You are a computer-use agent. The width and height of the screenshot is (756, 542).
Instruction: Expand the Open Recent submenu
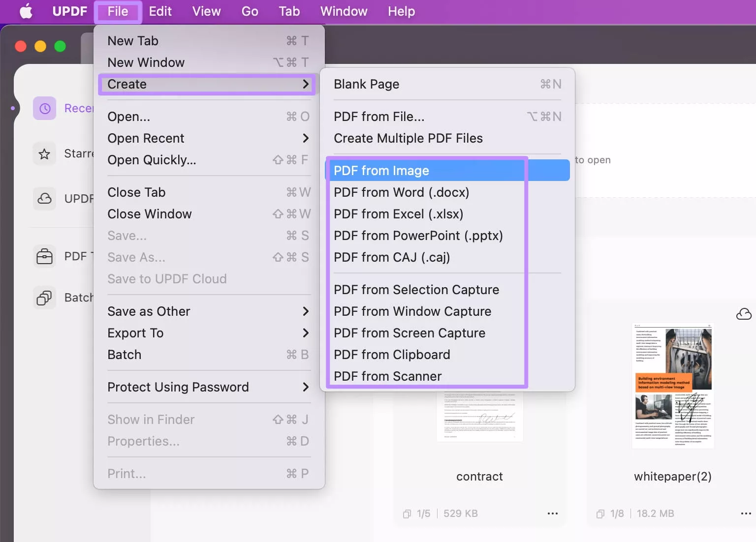coord(209,138)
